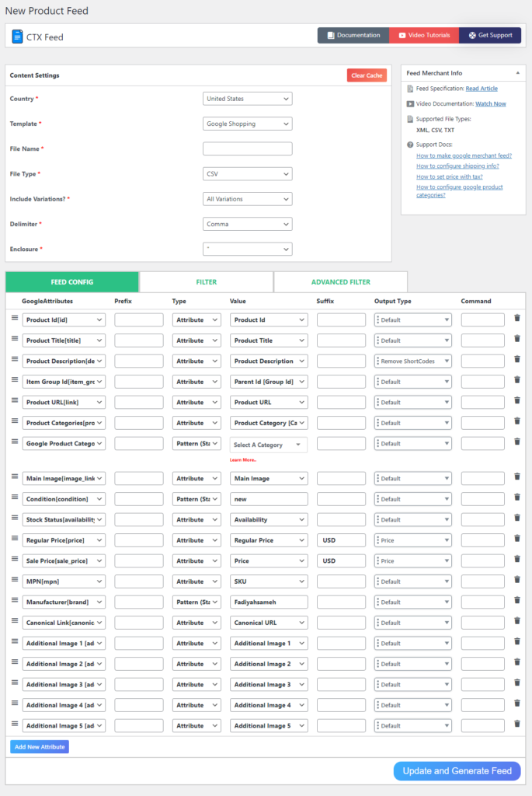Open the ADVANCED FILTER tab
532x796 pixels.
(341, 281)
